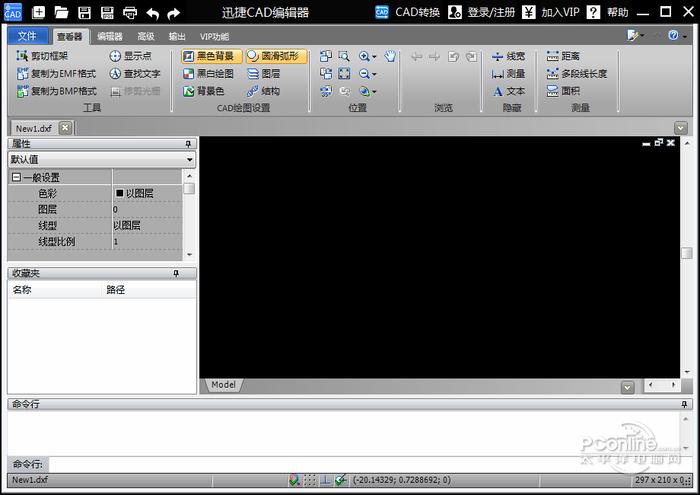Collapse the 一般设置 section

click(x=16, y=178)
